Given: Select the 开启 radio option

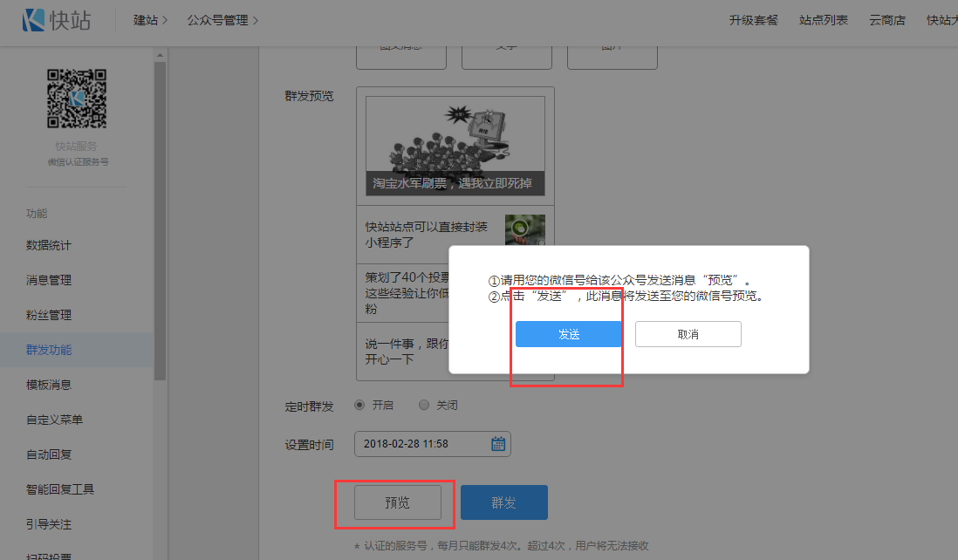Looking at the screenshot, I should coord(359,406).
